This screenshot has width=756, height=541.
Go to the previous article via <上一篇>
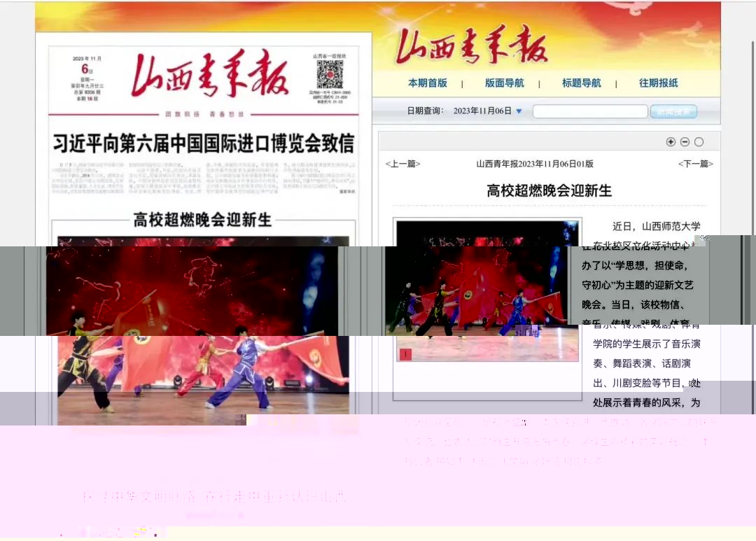[402, 164]
